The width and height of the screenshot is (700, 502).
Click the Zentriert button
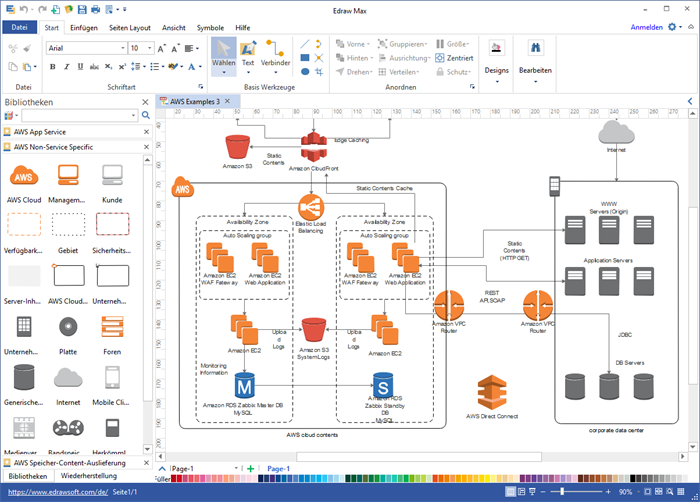pos(455,58)
